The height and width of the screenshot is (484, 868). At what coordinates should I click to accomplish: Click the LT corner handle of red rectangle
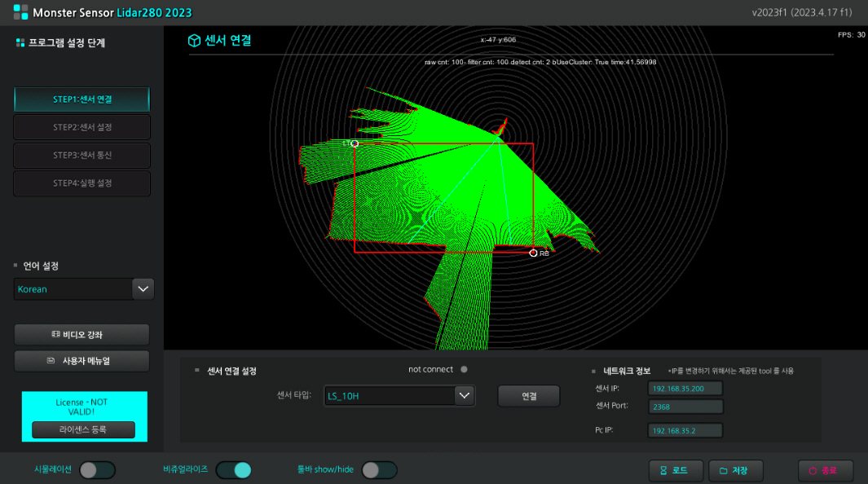point(355,144)
